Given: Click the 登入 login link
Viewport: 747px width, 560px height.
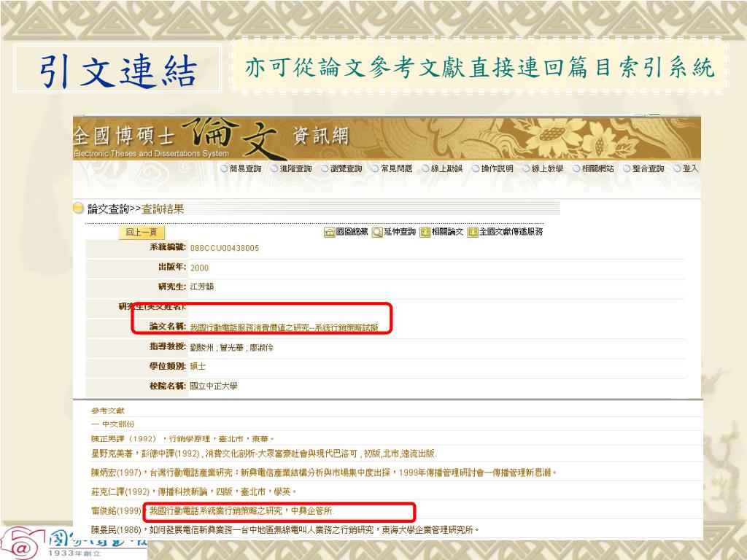Looking at the screenshot, I should pyautogui.click(x=690, y=168).
